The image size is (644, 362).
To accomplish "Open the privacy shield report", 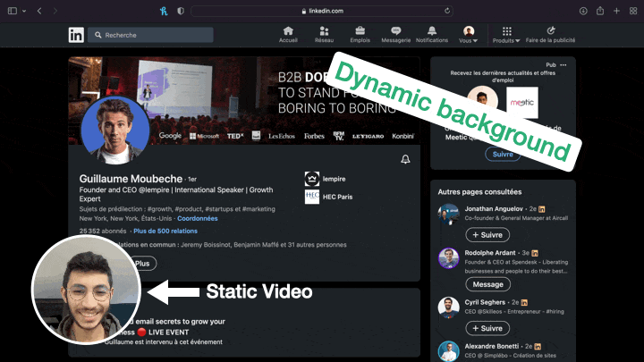I will pos(181,11).
